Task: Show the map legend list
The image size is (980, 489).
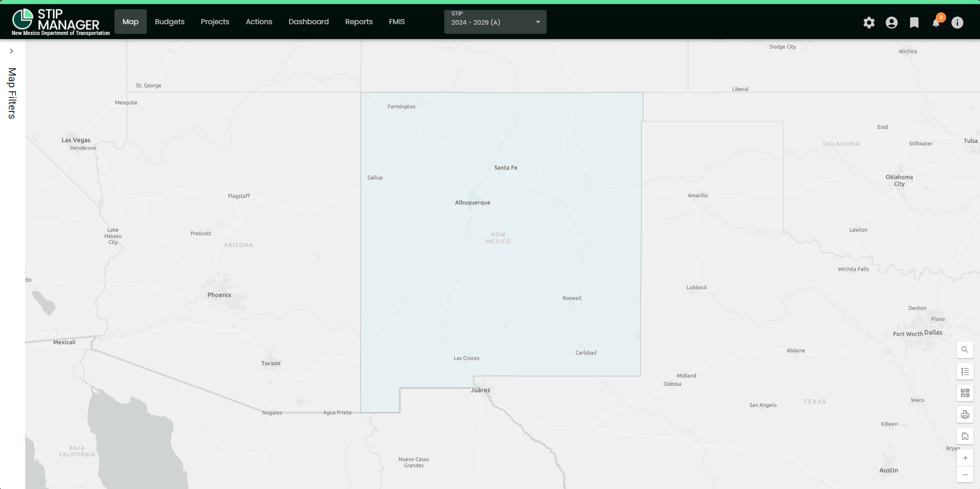Action: click(x=965, y=371)
